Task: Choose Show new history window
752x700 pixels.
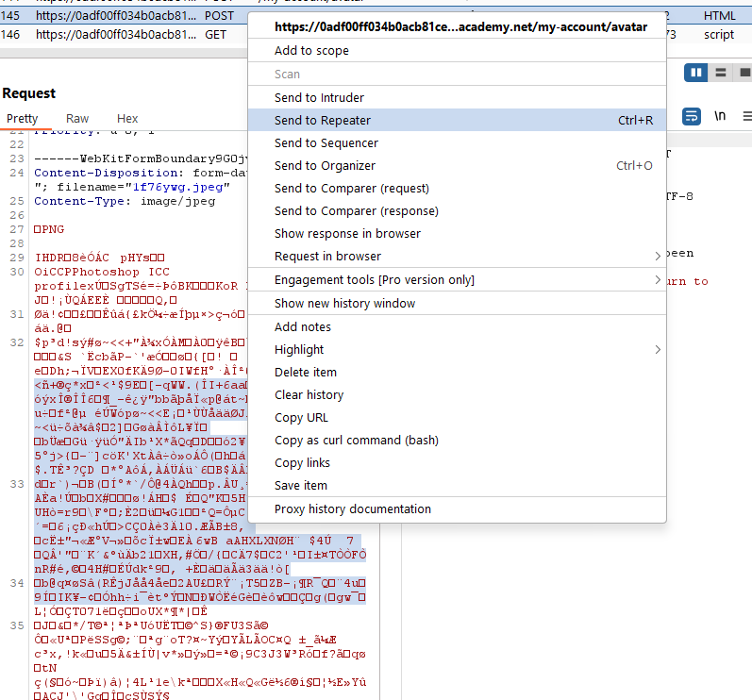Action: [457, 303]
